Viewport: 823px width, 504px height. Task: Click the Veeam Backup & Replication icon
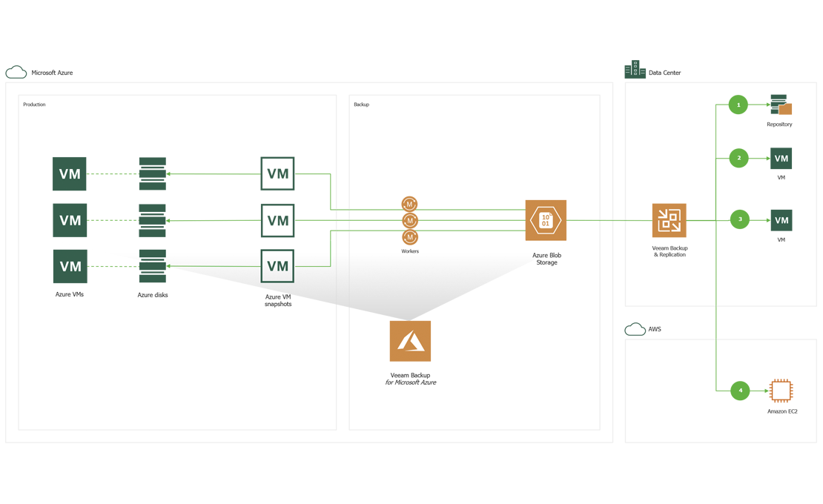pos(669,220)
